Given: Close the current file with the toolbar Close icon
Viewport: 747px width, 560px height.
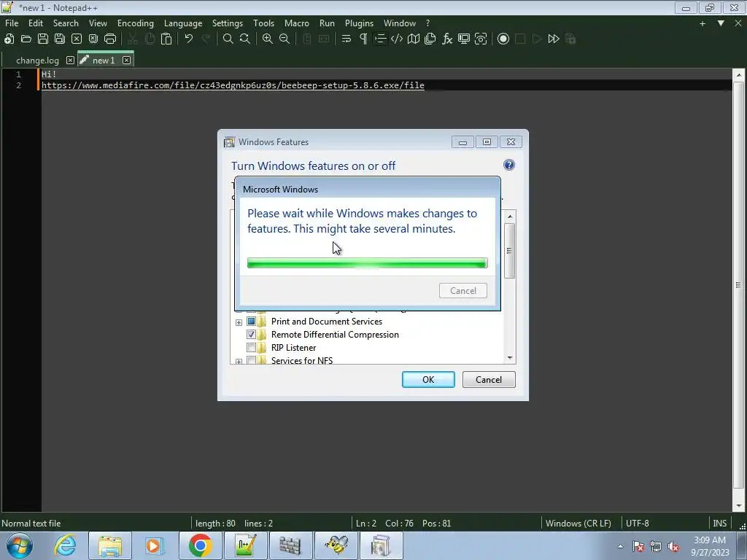Looking at the screenshot, I should click(x=76, y=39).
